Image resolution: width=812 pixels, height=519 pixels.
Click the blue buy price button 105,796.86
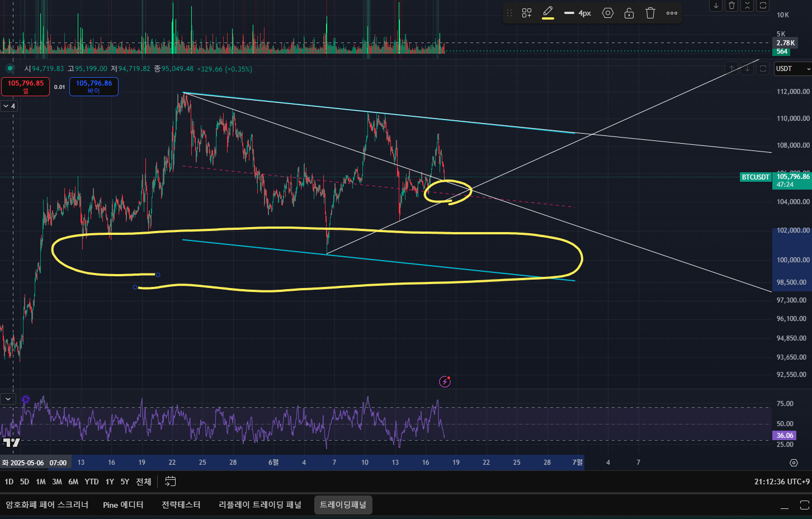point(94,87)
